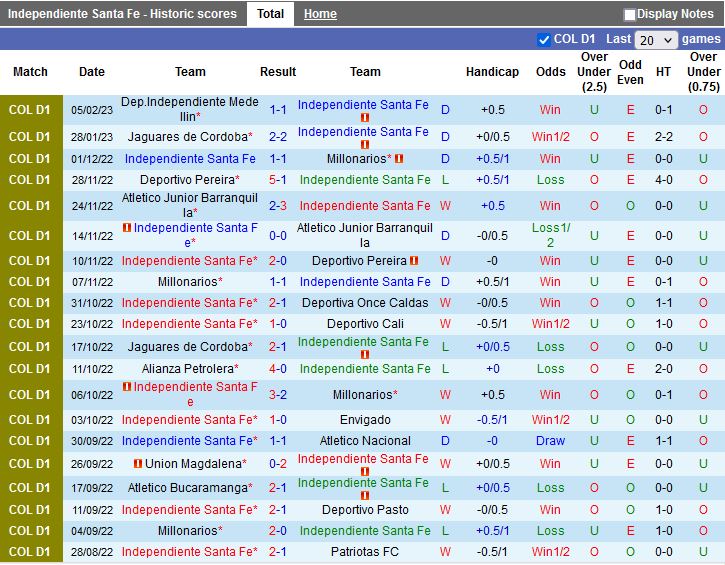This screenshot has height=565, width=725.
Task: Click the date 31/10/22
Action: pyautogui.click(x=92, y=303)
